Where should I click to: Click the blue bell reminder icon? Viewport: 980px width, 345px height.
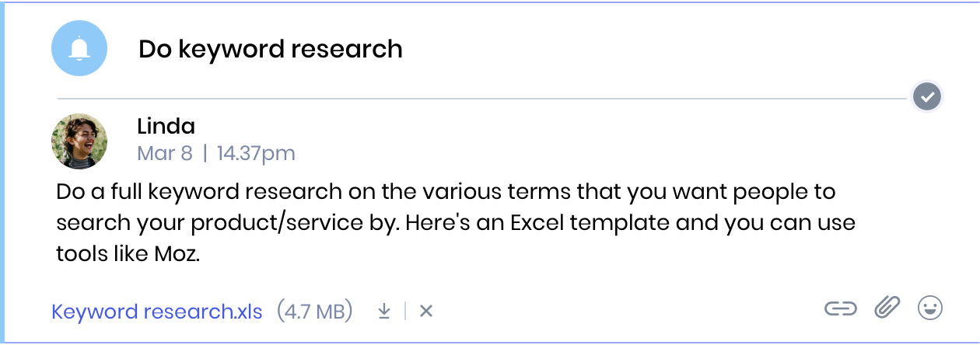[x=79, y=48]
